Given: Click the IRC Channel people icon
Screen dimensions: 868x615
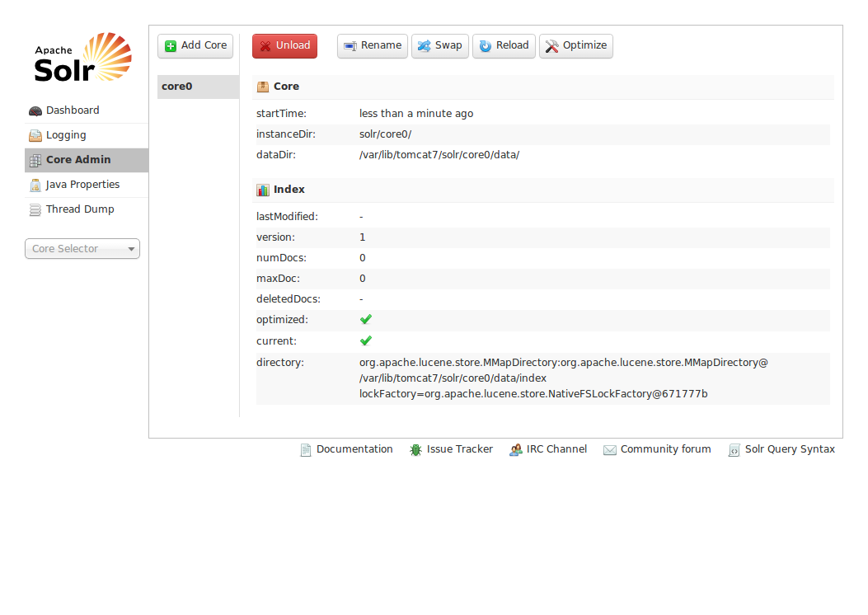Looking at the screenshot, I should click(516, 450).
